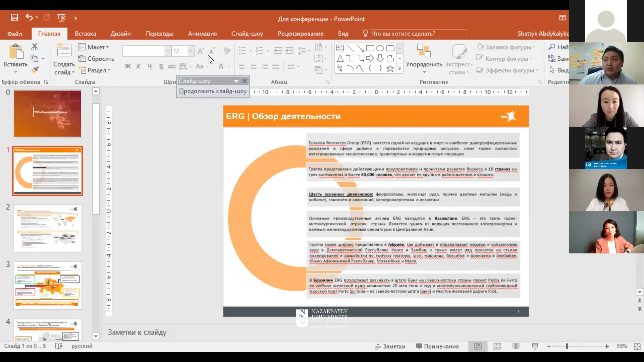The width and height of the screenshot is (644, 362).
Task: Select the star shape in shapes gallery
Action: point(390,69)
